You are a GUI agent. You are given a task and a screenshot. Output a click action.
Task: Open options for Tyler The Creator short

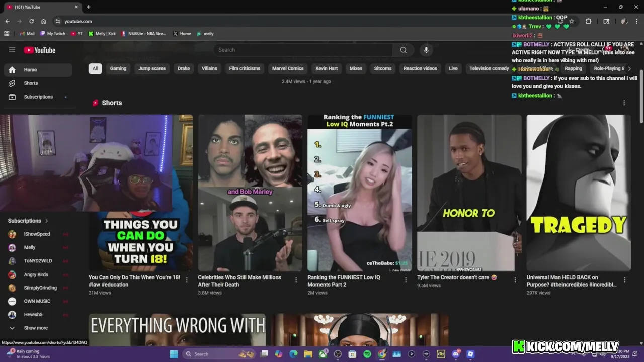[515, 280]
